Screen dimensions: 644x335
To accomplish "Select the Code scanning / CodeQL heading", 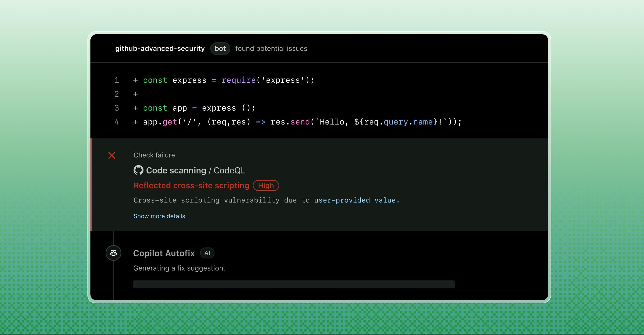I will [x=189, y=170].
